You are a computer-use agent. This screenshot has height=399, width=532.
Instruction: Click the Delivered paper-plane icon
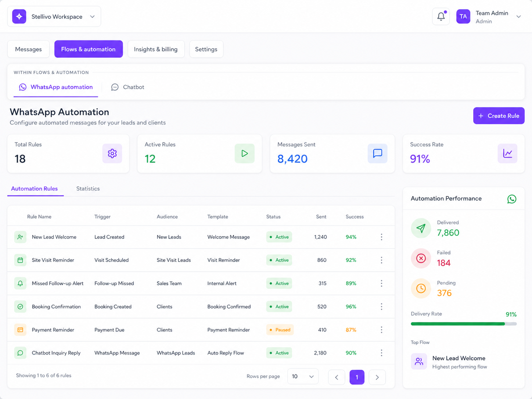[421, 228]
